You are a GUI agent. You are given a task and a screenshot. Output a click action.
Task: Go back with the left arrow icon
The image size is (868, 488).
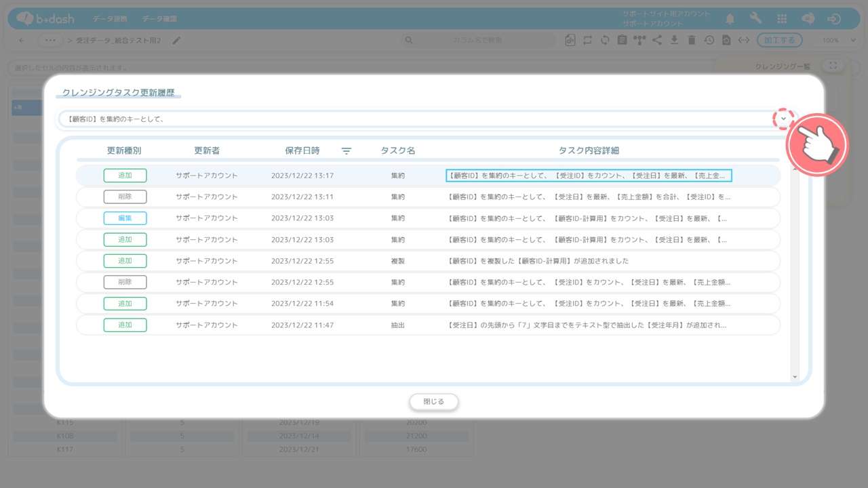pos(22,41)
